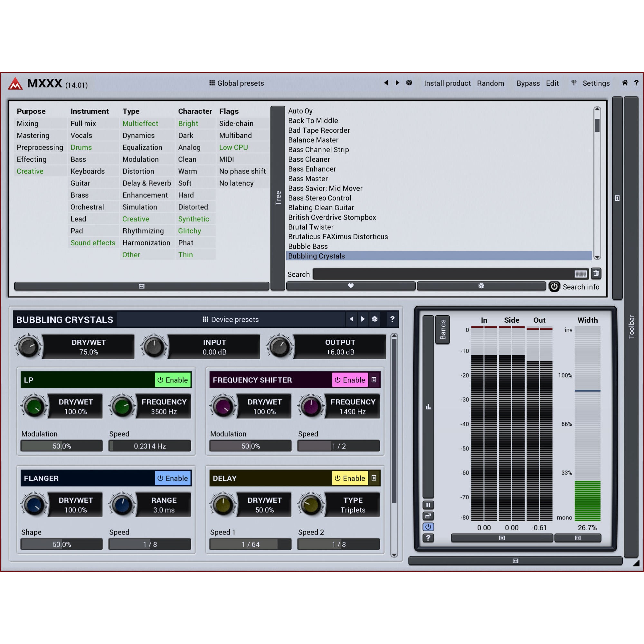Screen dimensions: 644x644
Task: Toggle the Flanger Enable button
Action: click(x=173, y=478)
